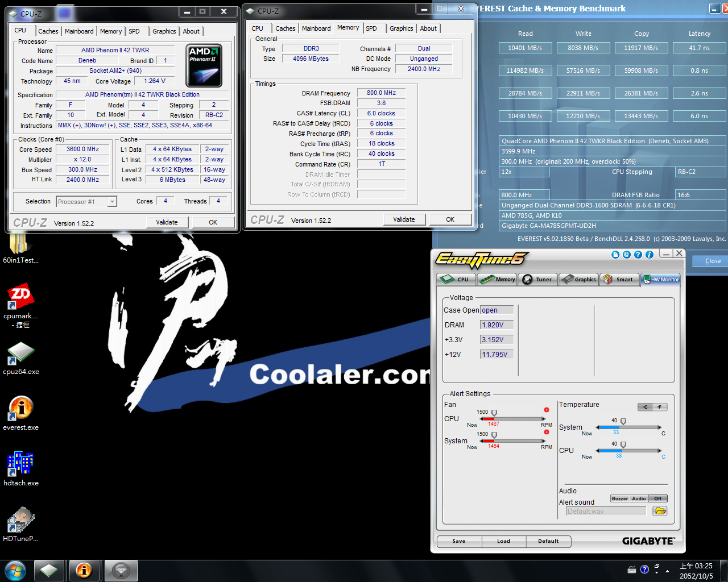Open the Alert sound file browser folder icon
This screenshot has width=728, height=582.
pyautogui.click(x=660, y=511)
